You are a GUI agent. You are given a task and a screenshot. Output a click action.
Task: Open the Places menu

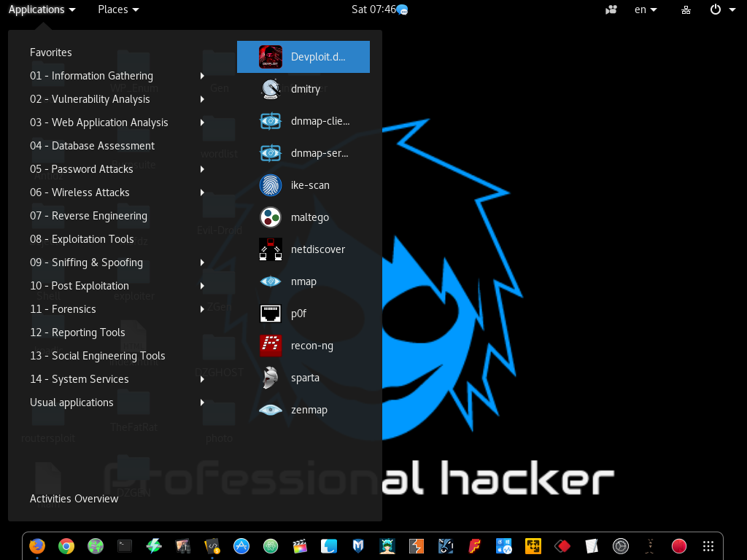118,9
